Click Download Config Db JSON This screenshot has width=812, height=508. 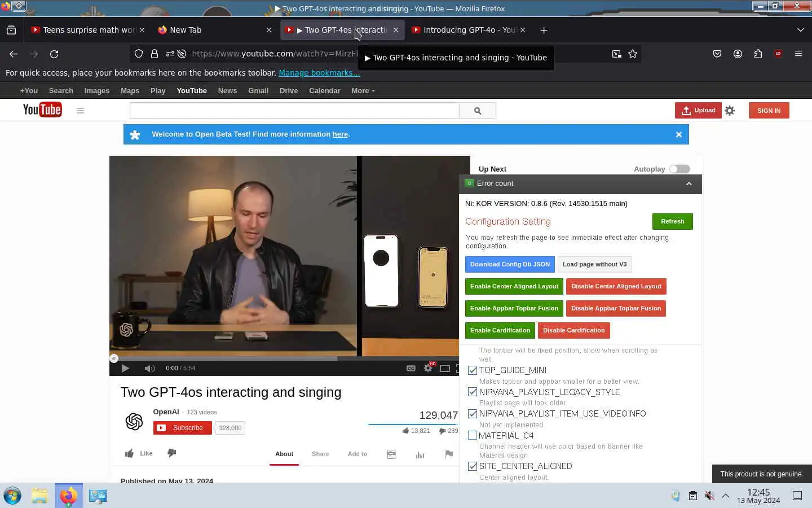pos(510,264)
